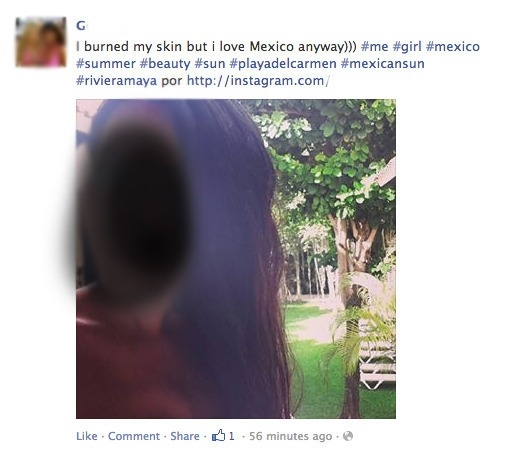Open the #beauty hashtag
This screenshot has width=509, height=461.
click(165, 63)
